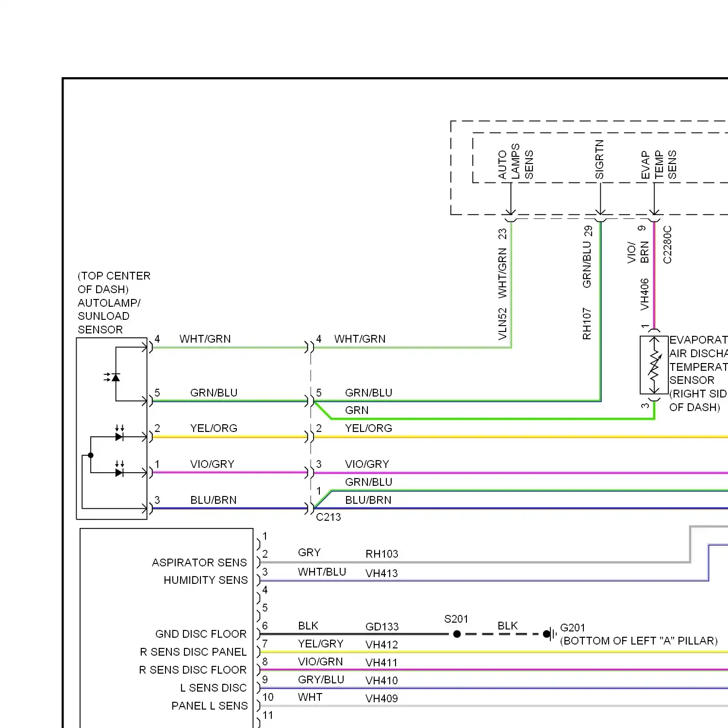Select the GND DISC FLOOR pin label

click(201, 634)
